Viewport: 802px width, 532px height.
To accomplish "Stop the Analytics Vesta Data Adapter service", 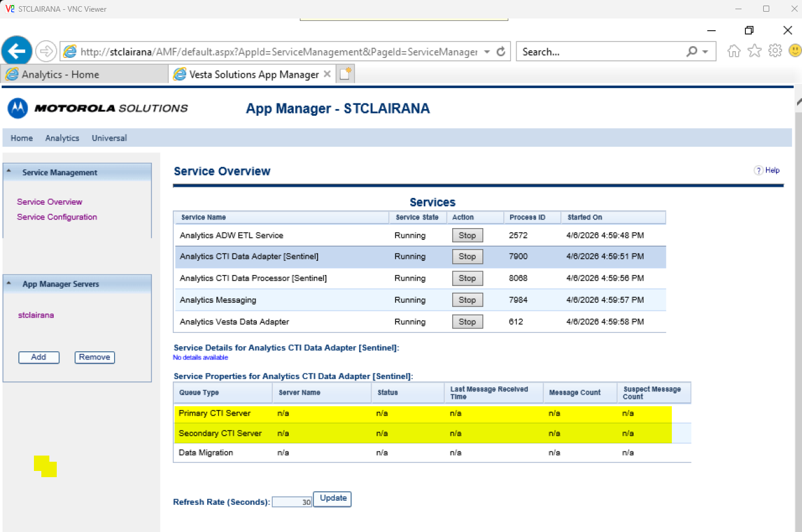I will (x=467, y=322).
